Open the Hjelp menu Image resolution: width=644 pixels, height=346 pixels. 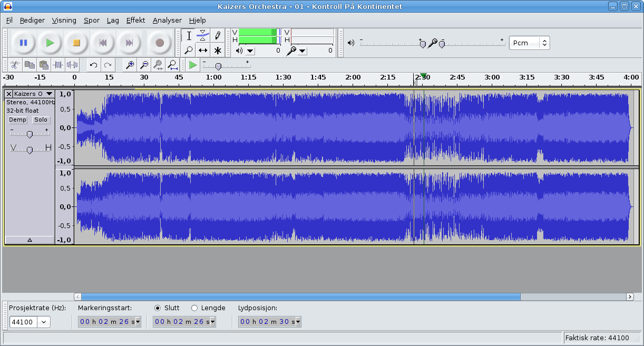coord(197,21)
